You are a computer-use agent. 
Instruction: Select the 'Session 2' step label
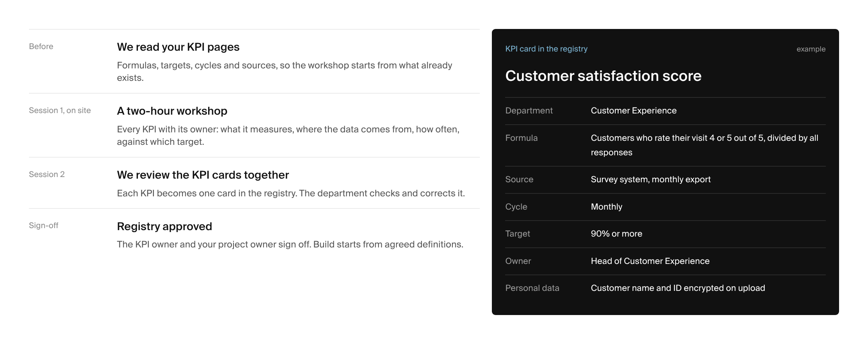pos(47,174)
